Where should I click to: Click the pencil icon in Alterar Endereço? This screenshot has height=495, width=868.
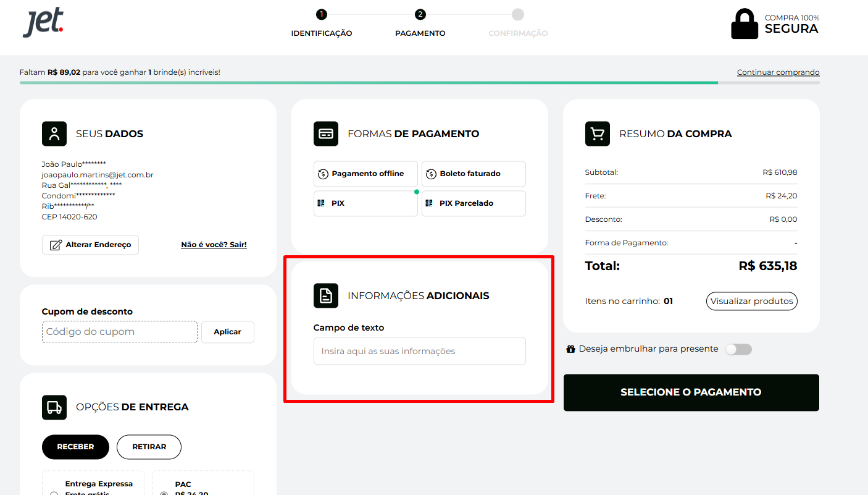coord(56,245)
